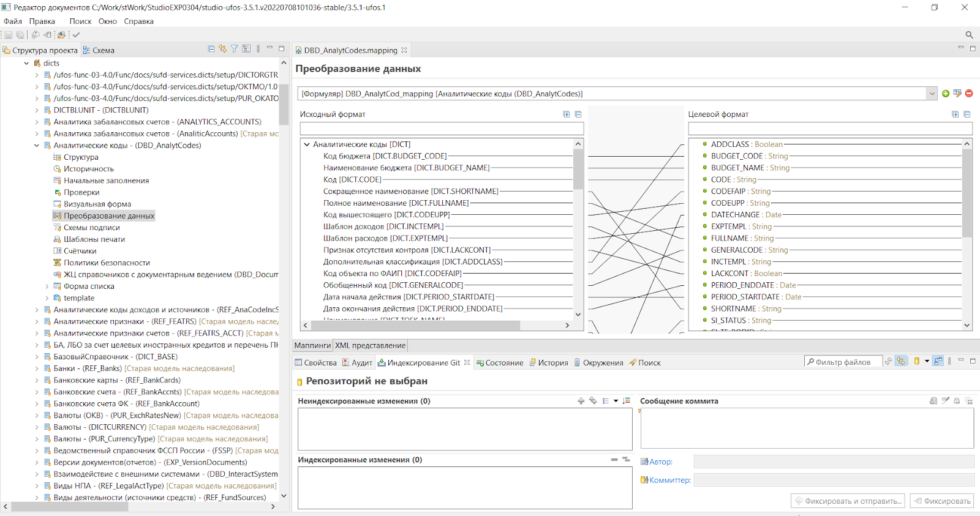Viewport: 980px width, 516px height.
Task: Expand the template tree node
Action: [x=47, y=298]
